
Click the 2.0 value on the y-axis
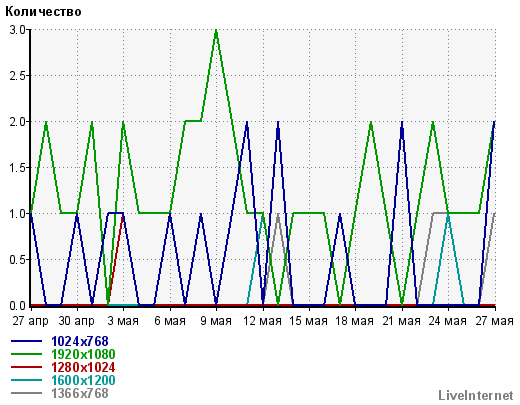pyautogui.click(x=17, y=122)
